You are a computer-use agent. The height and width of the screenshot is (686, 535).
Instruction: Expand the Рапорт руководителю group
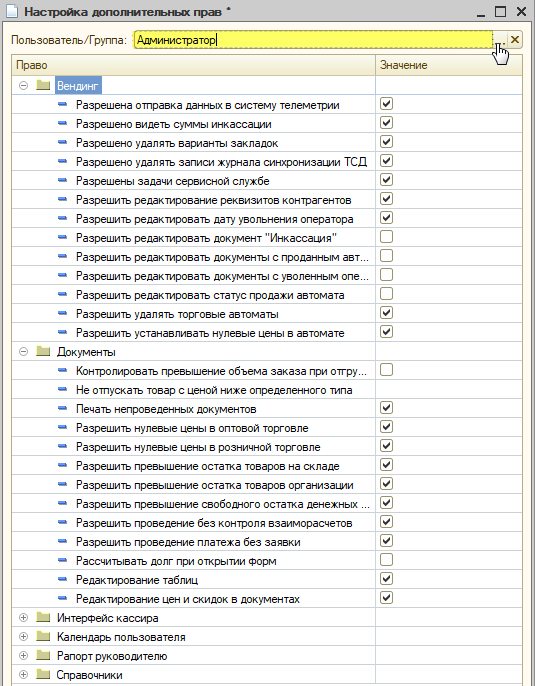pos(24,655)
